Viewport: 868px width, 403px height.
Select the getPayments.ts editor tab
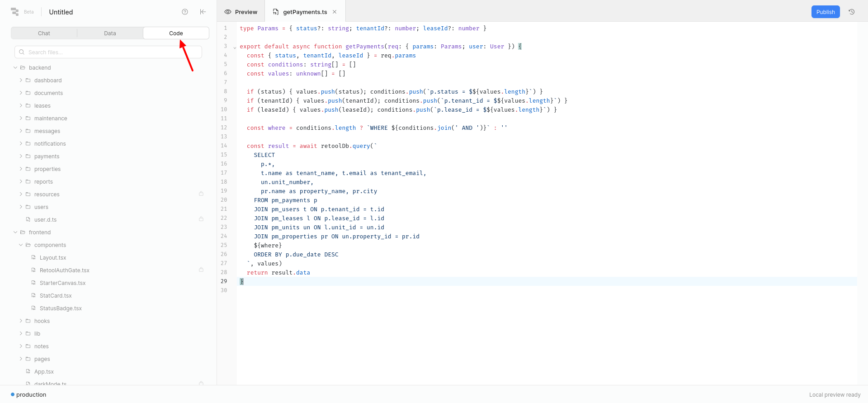pos(305,12)
